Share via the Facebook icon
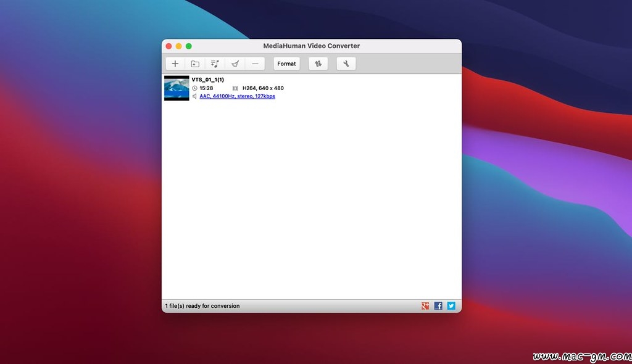The width and height of the screenshot is (632, 364). tap(438, 306)
